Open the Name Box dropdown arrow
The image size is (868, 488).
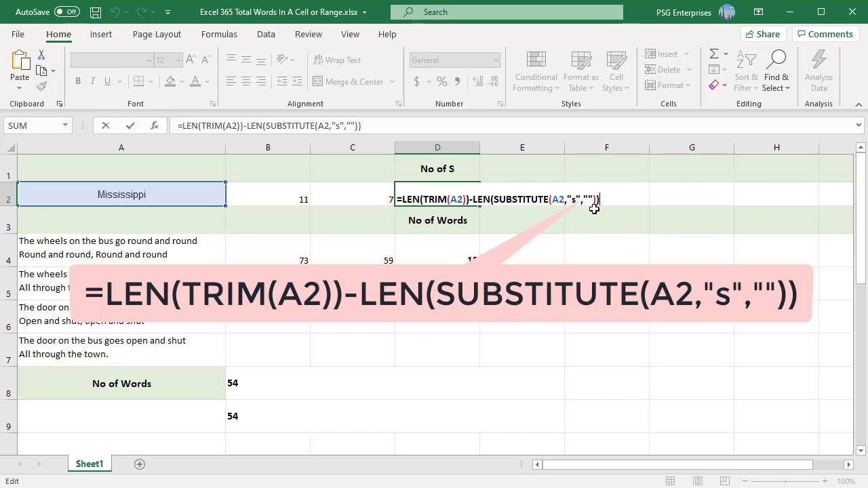[x=65, y=125]
